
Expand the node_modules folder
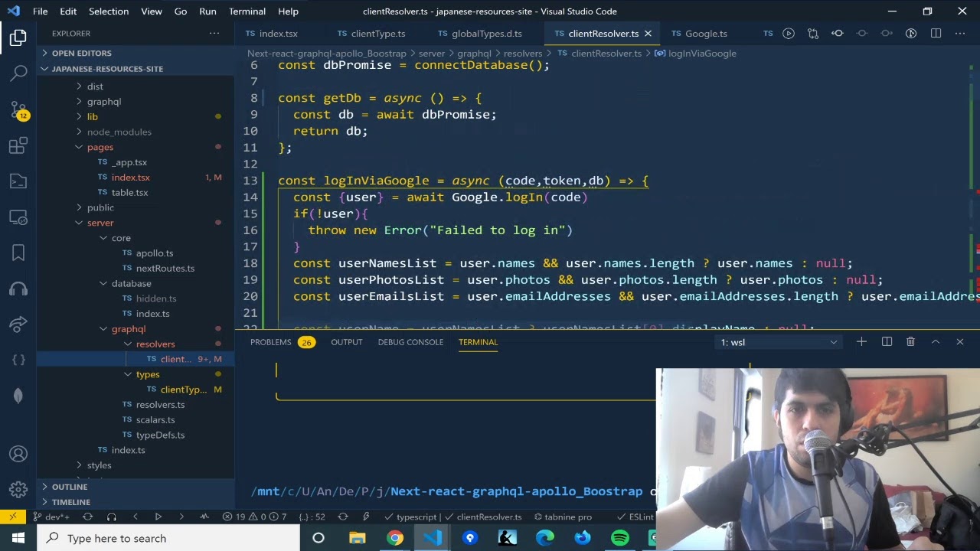click(135, 132)
